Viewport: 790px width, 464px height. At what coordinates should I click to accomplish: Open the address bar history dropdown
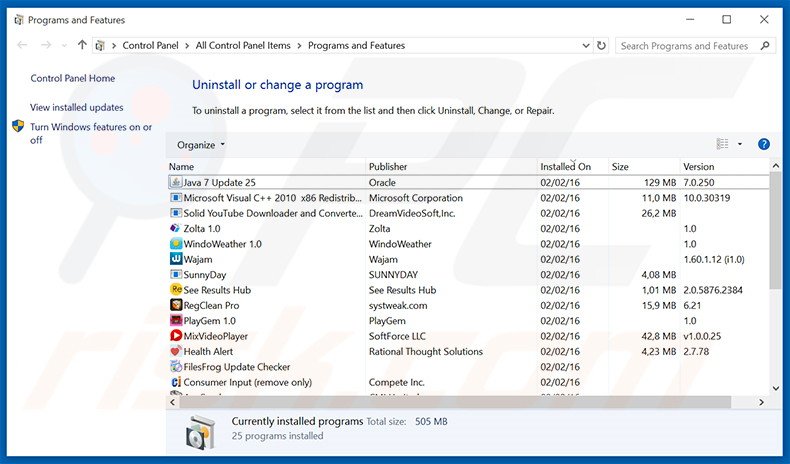(586, 45)
